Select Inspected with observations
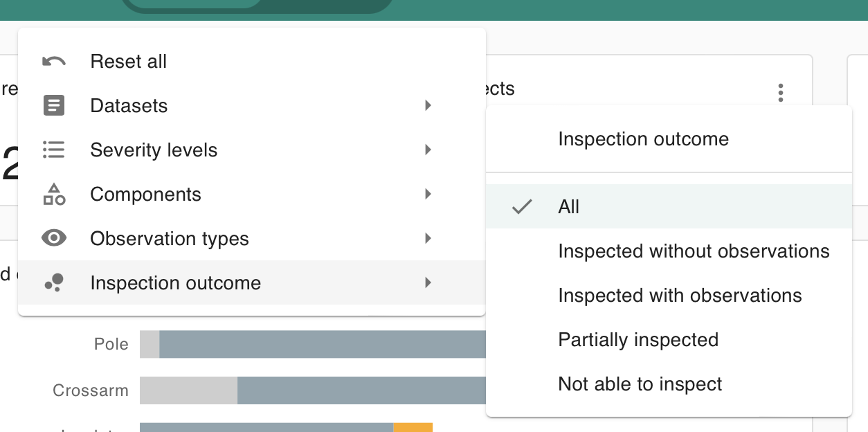This screenshot has width=868, height=432. pos(680,296)
